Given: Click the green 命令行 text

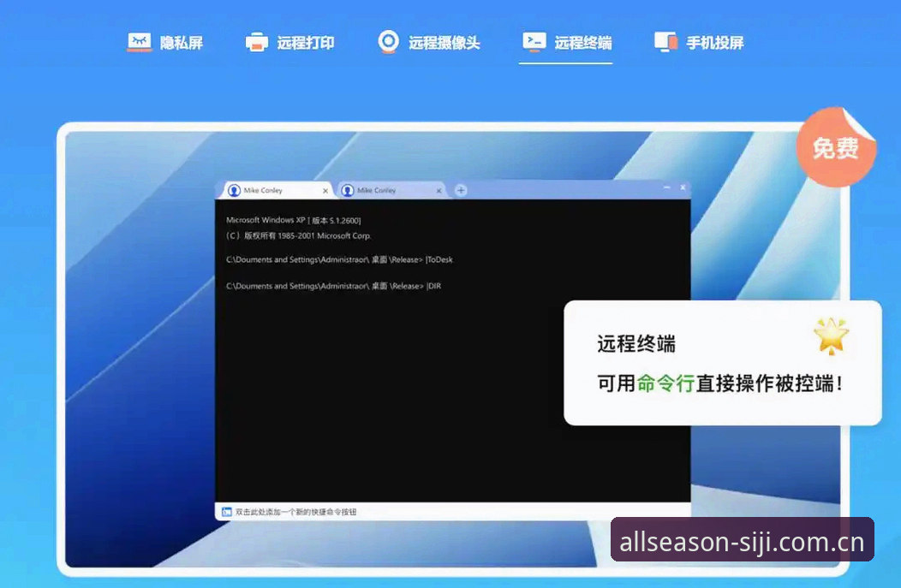Looking at the screenshot, I should [665, 383].
